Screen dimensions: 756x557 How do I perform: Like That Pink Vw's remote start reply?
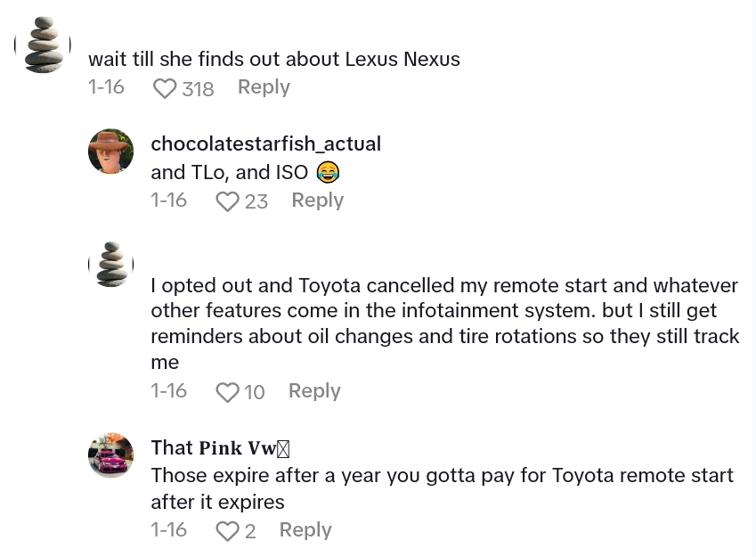[228, 531]
